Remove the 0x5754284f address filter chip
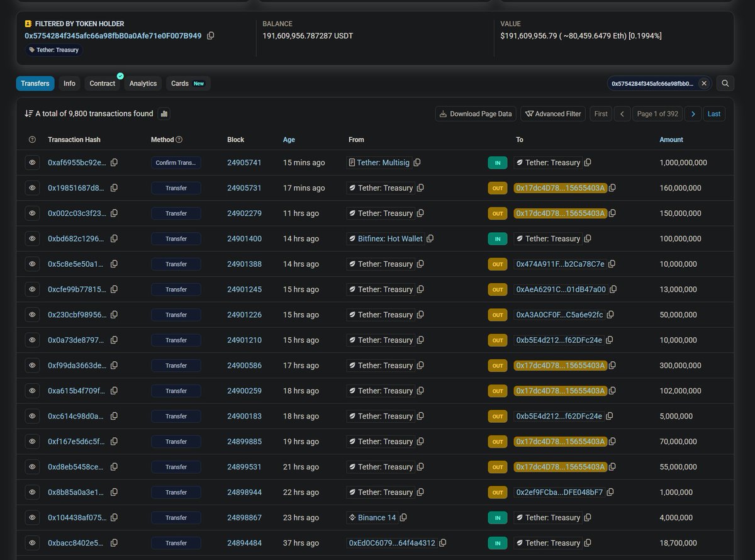755x560 pixels. coord(704,83)
